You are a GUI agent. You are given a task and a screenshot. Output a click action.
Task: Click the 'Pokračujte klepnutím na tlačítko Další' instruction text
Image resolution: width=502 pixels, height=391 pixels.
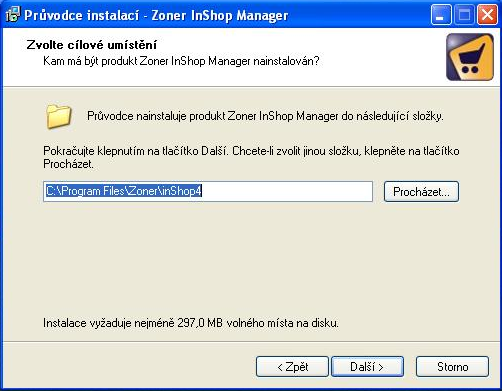pyautogui.click(x=251, y=157)
